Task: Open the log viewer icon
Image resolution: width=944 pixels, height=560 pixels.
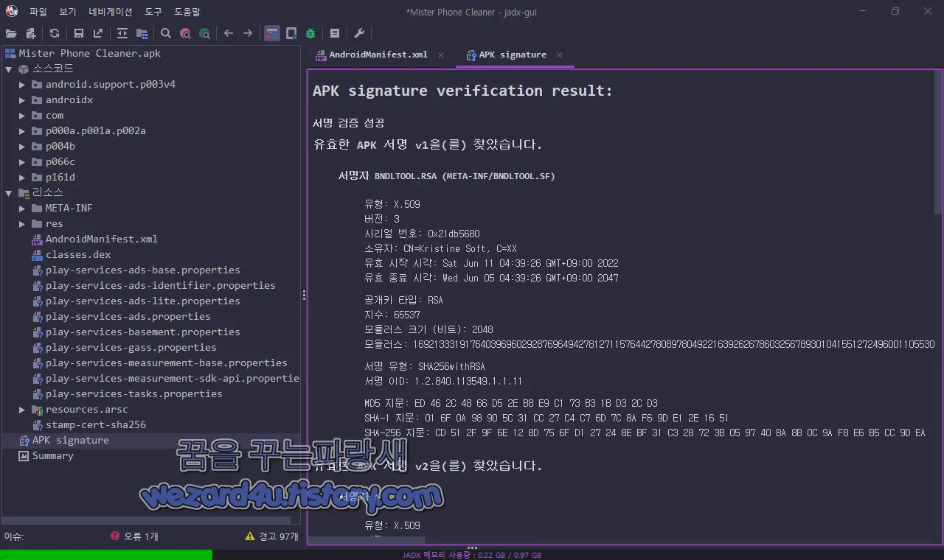Action: pos(334,32)
